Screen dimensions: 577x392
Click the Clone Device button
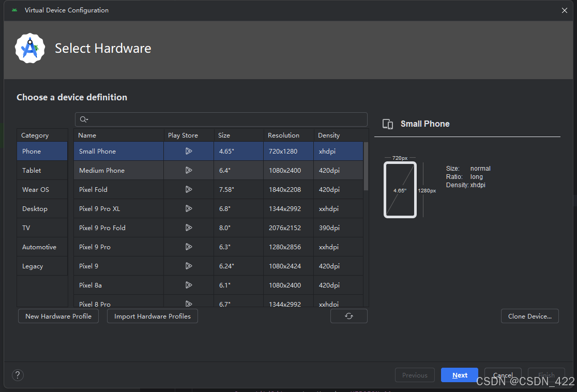(x=529, y=316)
